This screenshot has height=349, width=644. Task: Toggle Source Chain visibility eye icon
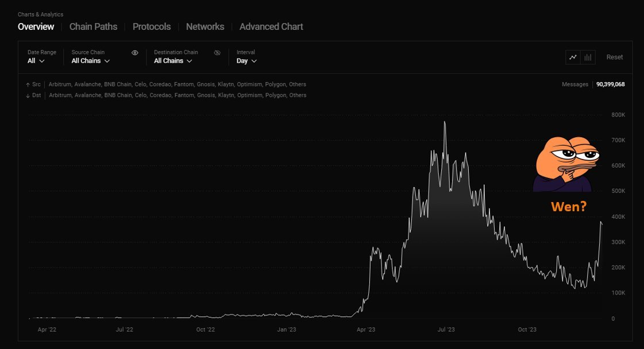tap(135, 53)
